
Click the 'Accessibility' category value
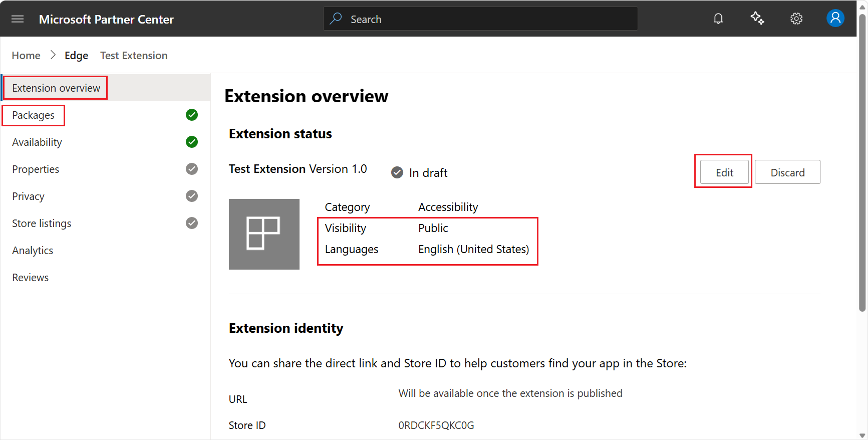click(x=448, y=207)
